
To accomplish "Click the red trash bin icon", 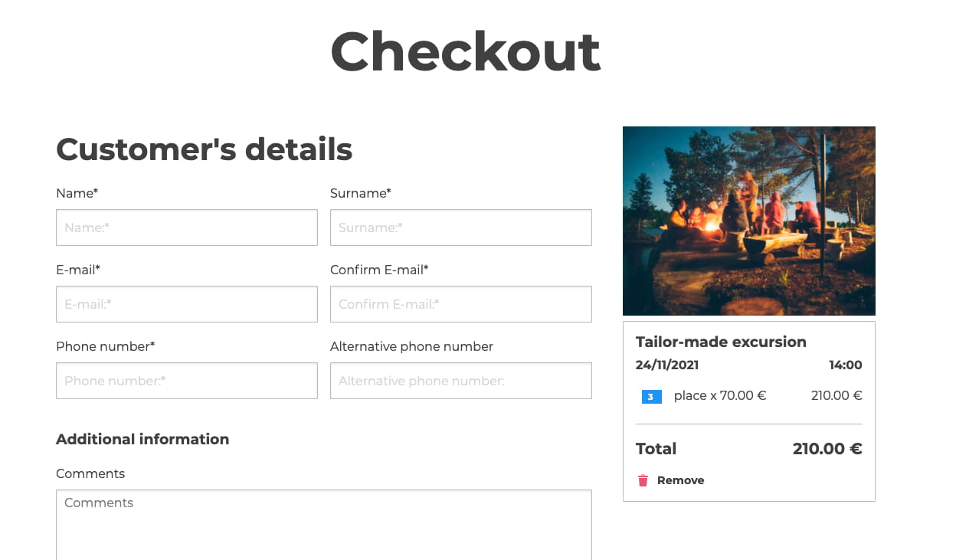I will point(643,480).
